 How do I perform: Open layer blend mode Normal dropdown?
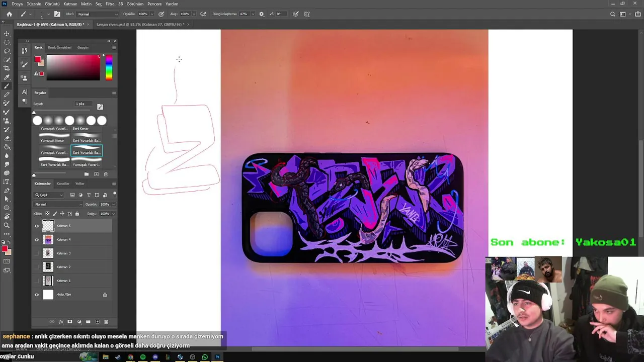tap(58, 205)
